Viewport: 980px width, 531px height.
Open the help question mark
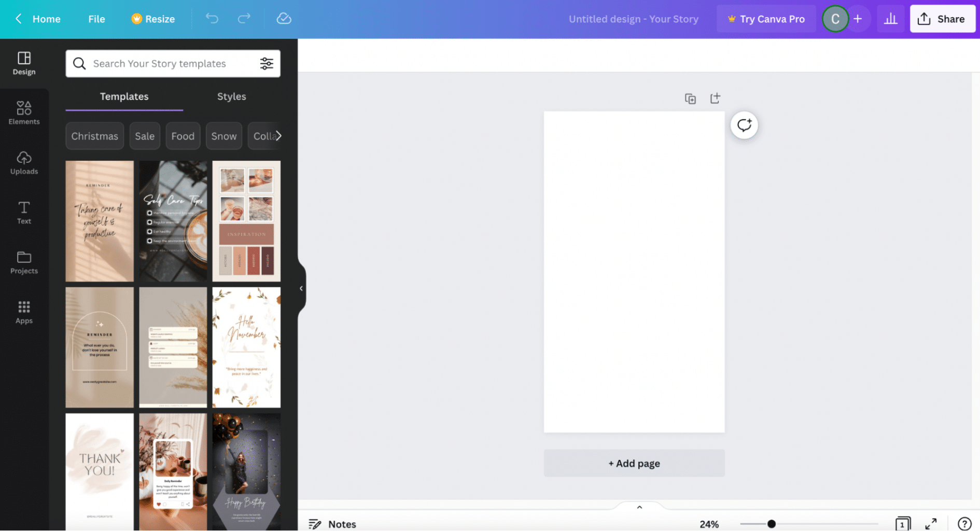(x=964, y=524)
